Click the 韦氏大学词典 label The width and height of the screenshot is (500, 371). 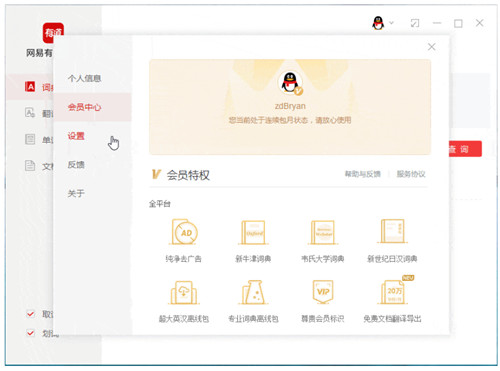323,259
